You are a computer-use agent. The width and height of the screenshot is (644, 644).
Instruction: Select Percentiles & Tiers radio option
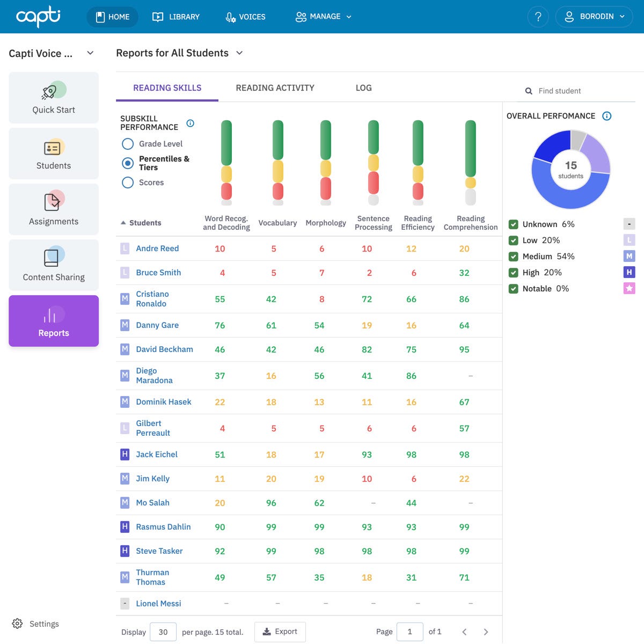[x=128, y=163]
